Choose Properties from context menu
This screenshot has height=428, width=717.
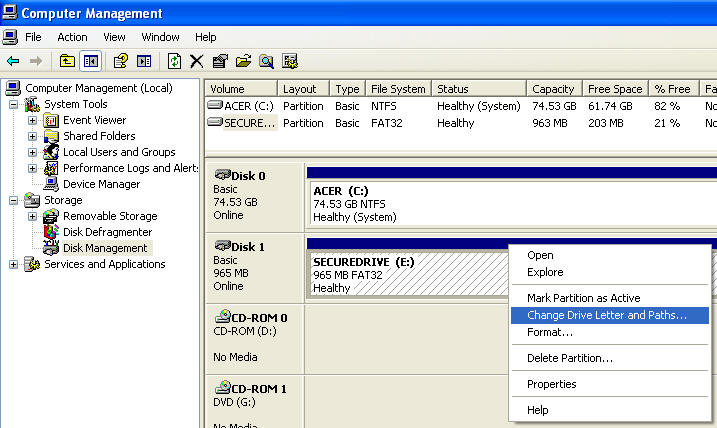click(610, 384)
